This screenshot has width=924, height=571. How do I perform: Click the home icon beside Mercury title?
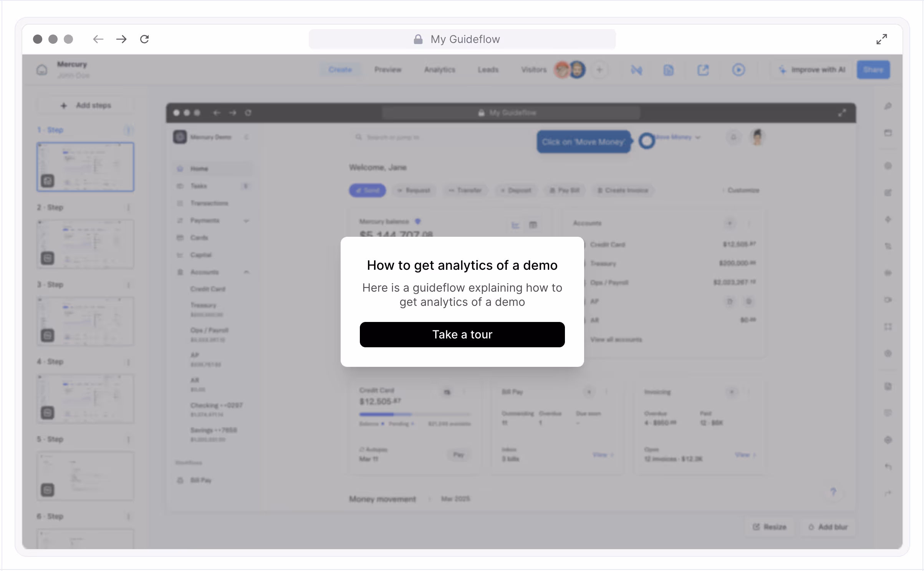tap(42, 70)
